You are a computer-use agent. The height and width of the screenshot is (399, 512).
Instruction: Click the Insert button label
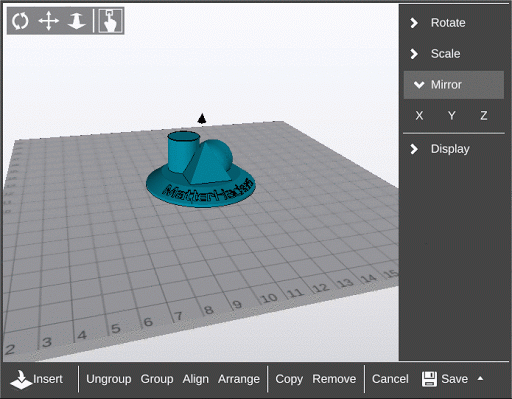point(48,379)
